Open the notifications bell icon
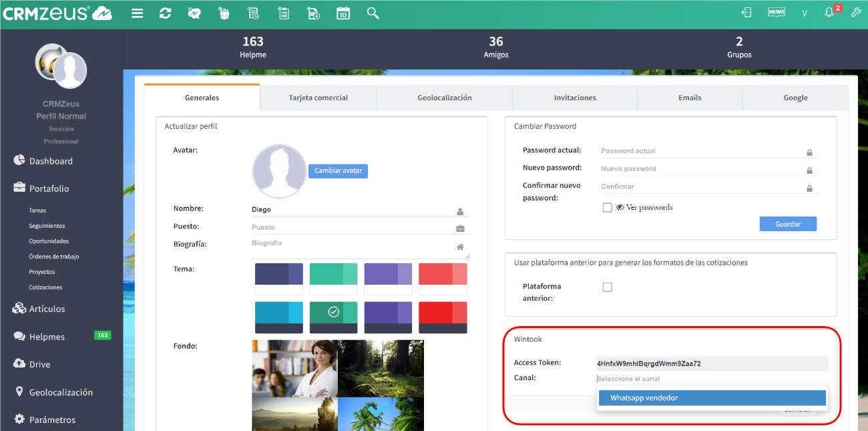 (x=829, y=13)
